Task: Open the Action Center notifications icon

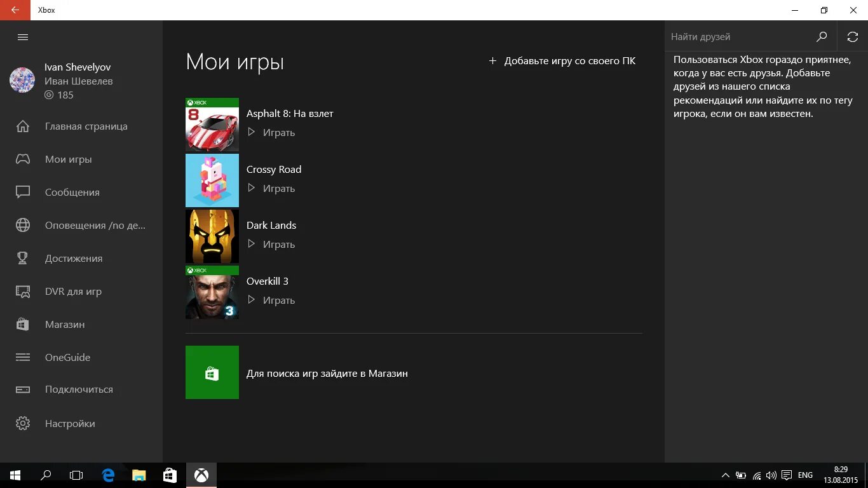Action: 787,475
